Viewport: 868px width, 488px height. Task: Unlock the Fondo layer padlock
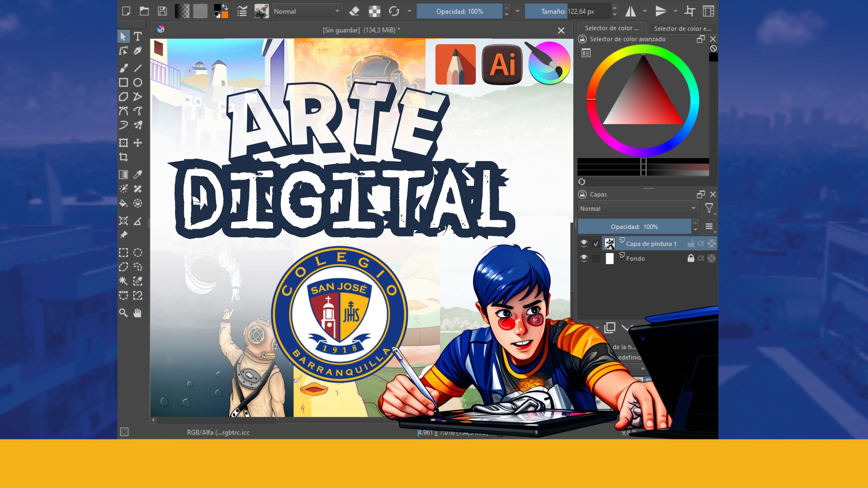tap(691, 258)
